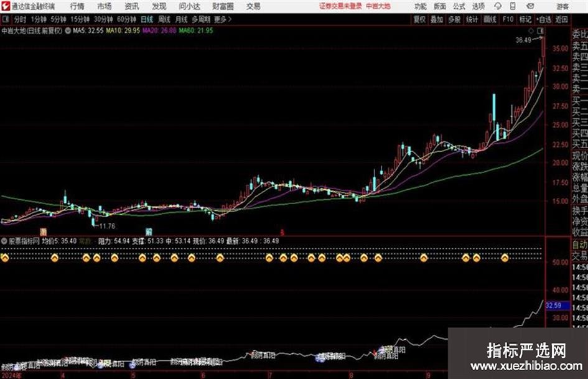This screenshot has width=588, height=379.
Task: Click the red 中岩大地 text in title bar
Action: pos(378,6)
